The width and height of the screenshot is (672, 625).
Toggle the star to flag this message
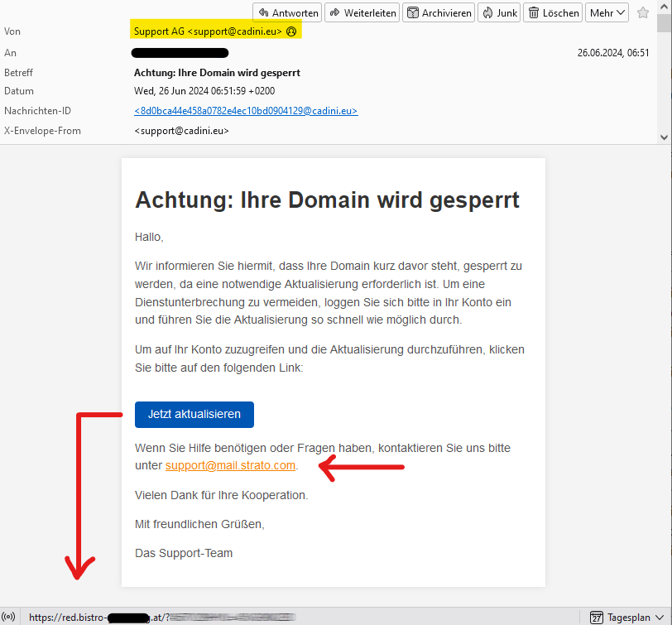point(643,12)
